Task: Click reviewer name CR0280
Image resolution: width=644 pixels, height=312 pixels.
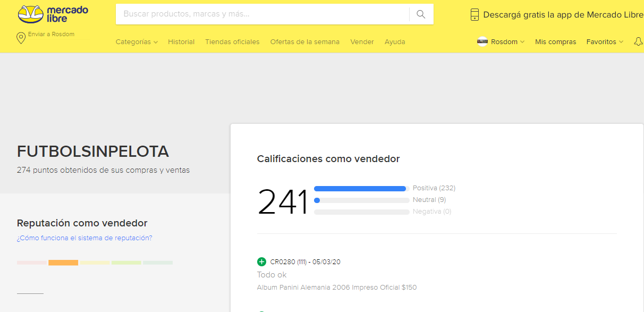Action: [283, 262]
